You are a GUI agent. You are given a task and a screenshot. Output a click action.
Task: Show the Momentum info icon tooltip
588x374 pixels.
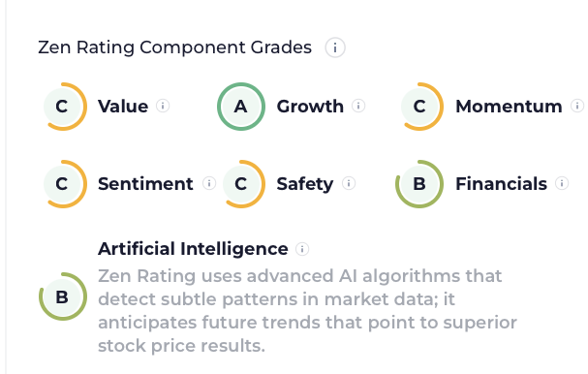[577, 107]
